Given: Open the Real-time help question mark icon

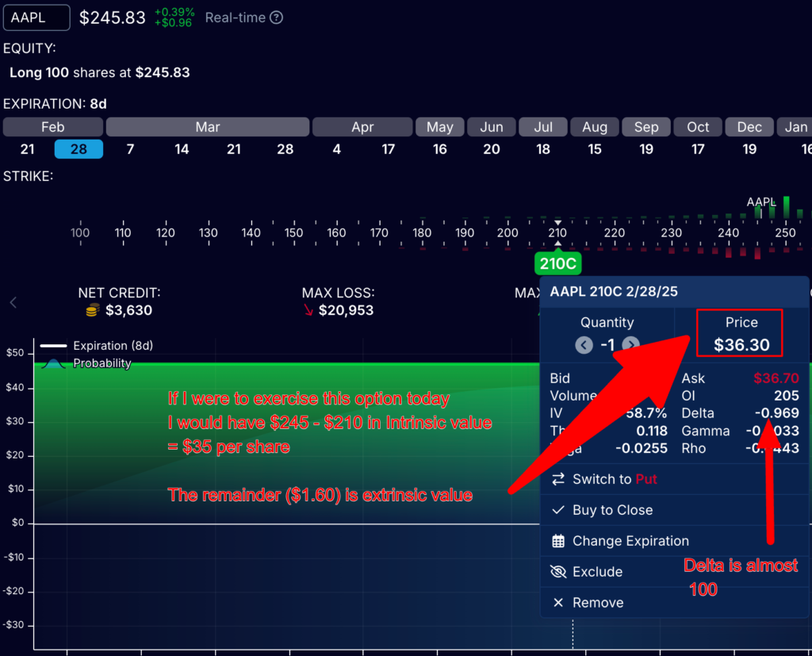Looking at the screenshot, I should (277, 17).
